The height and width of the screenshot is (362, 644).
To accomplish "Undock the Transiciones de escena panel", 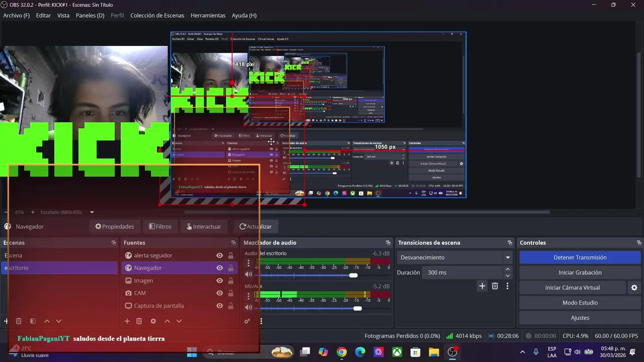I will [x=510, y=243].
